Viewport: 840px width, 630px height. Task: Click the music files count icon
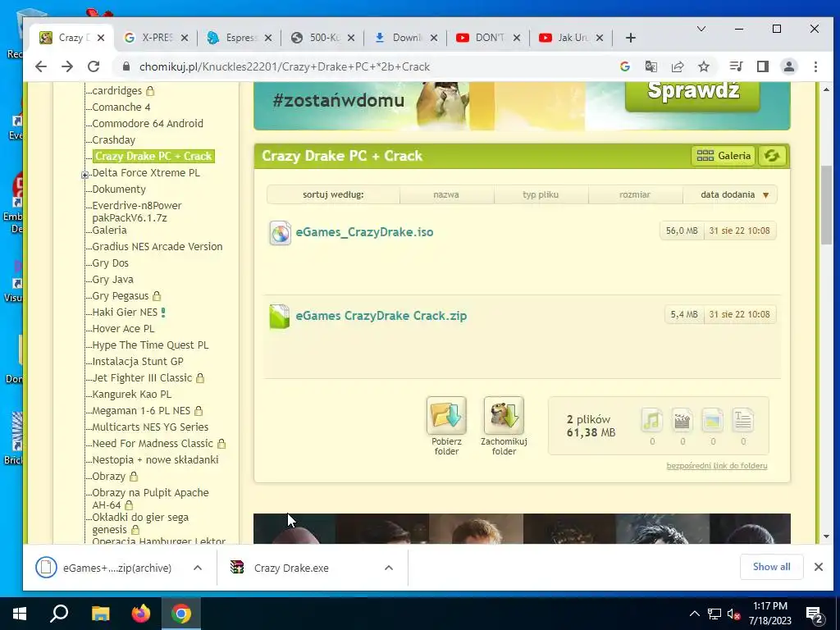pos(652,421)
